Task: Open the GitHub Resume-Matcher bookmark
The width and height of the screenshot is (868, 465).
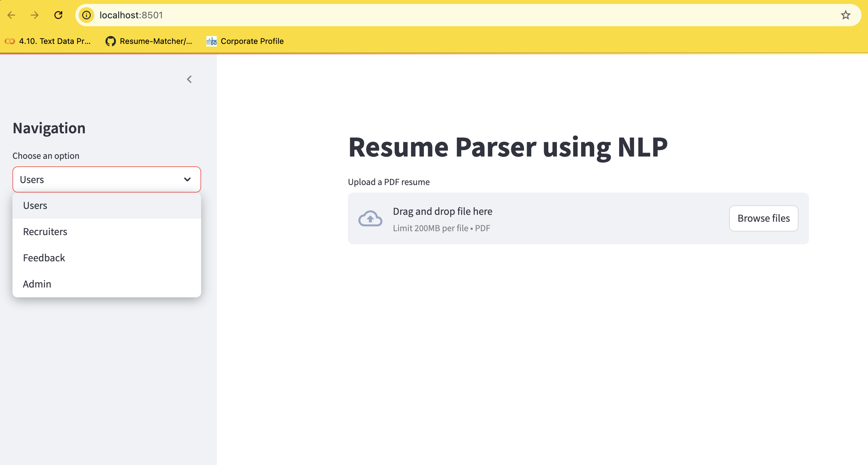Action: [149, 41]
